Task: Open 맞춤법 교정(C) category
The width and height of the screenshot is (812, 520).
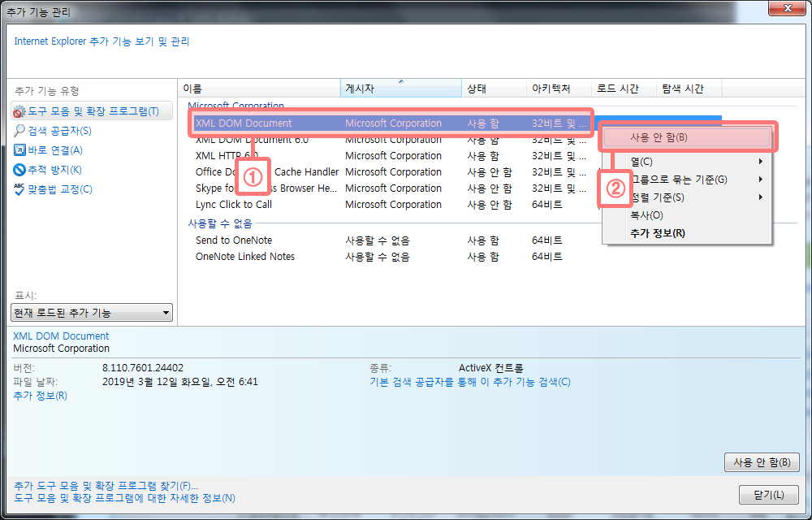Action: click(x=59, y=189)
